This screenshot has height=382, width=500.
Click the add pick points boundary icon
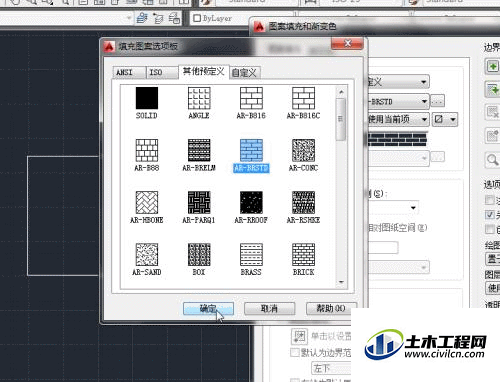point(492,66)
